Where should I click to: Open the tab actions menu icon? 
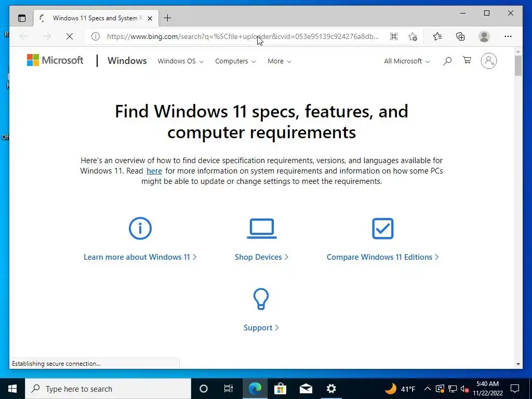22,18
